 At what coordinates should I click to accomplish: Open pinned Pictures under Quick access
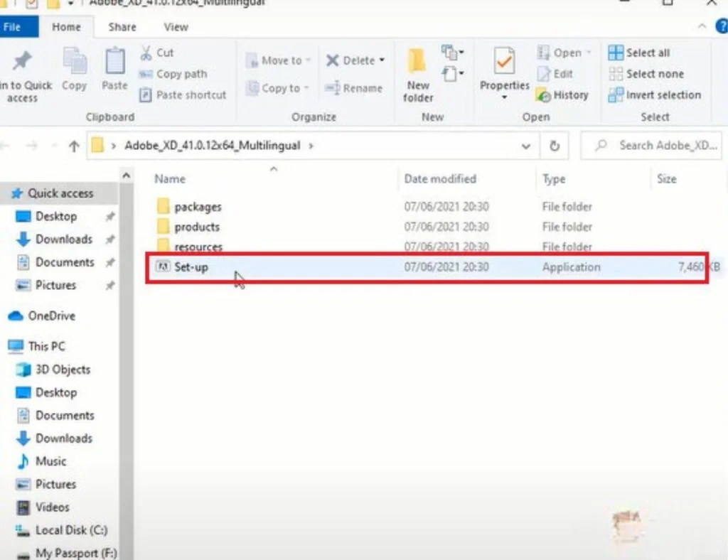pyautogui.click(x=55, y=285)
